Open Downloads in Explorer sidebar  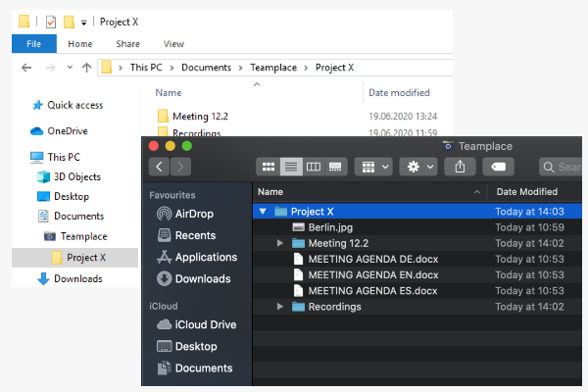[x=70, y=278]
